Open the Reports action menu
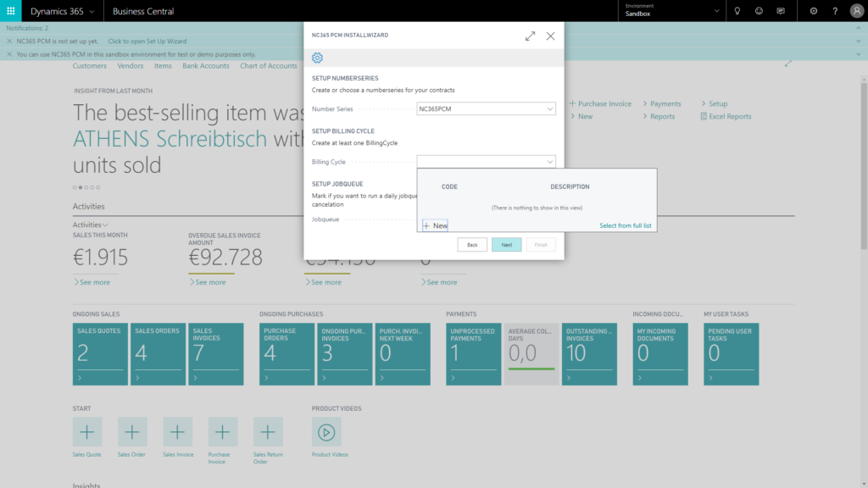Screen dimensions: 868x488 (659, 116)
